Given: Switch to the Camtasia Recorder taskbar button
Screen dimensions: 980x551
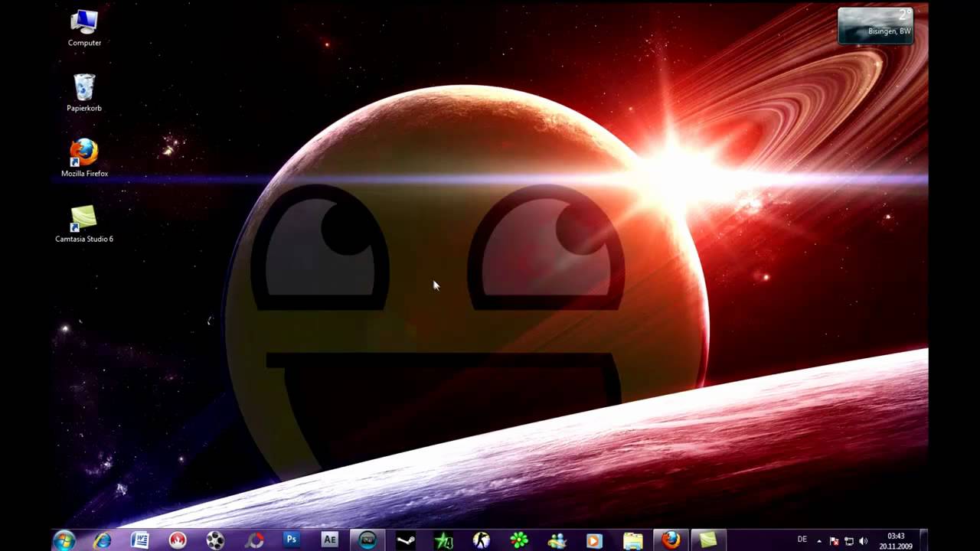Looking at the screenshot, I should tap(367, 540).
